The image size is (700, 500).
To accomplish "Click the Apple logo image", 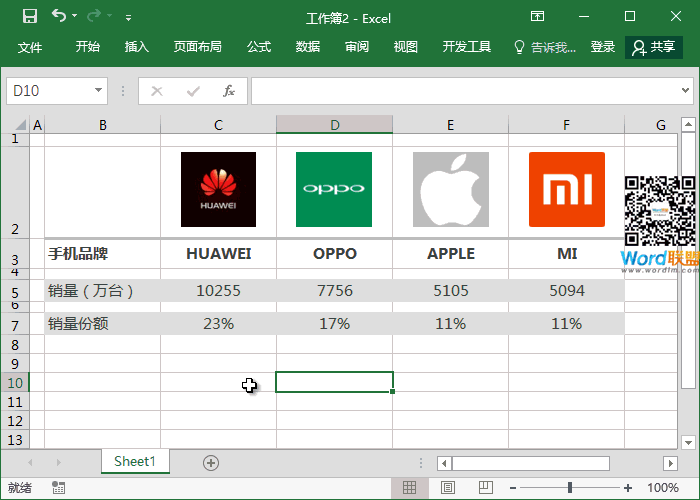I will tap(451, 189).
